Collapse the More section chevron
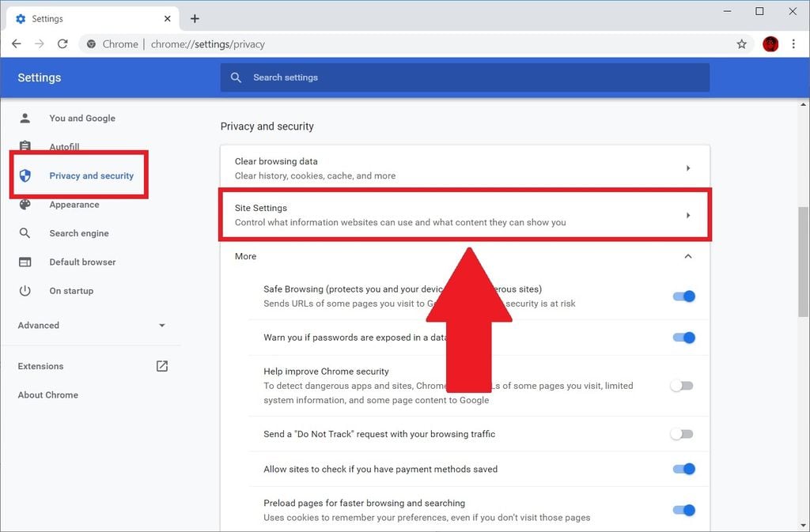Image resolution: width=810 pixels, height=532 pixels. (x=687, y=256)
